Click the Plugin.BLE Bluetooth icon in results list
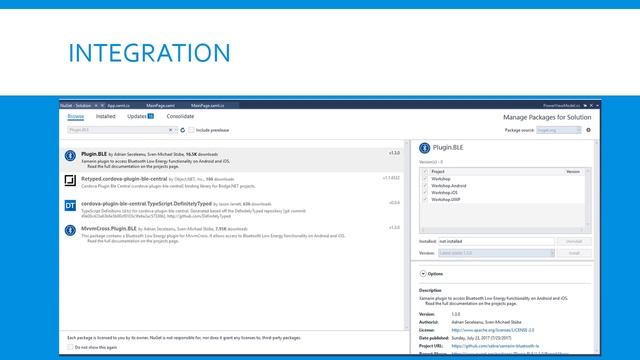Viewport: 640px width, 360px height. 70,156
